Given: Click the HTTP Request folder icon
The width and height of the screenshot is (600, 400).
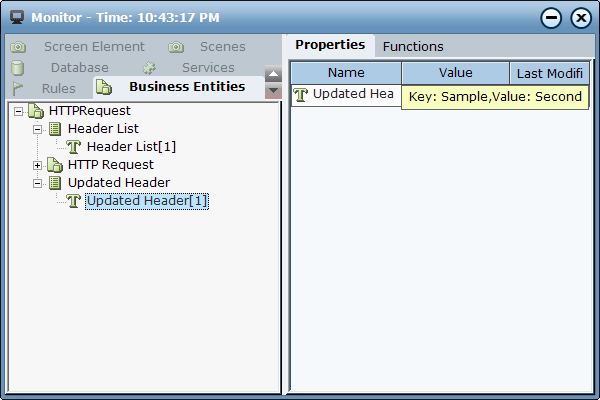Looking at the screenshot, I should point(54,165).
